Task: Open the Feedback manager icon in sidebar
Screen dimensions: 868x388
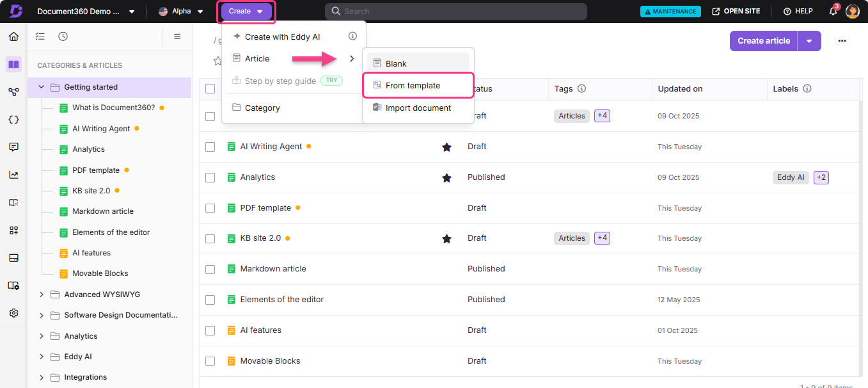Action: coord(13,147)
